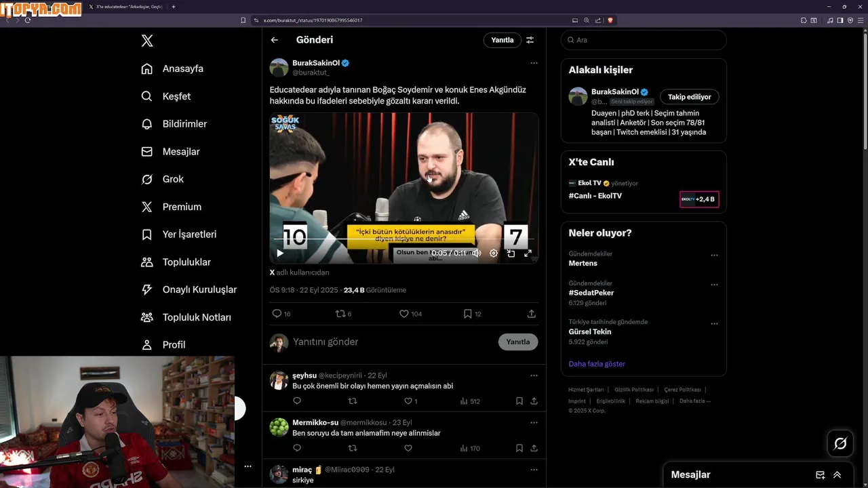Reply to şeyhsu's comment
The height and width of the screenshot is (488, 868).
point(297,401)
